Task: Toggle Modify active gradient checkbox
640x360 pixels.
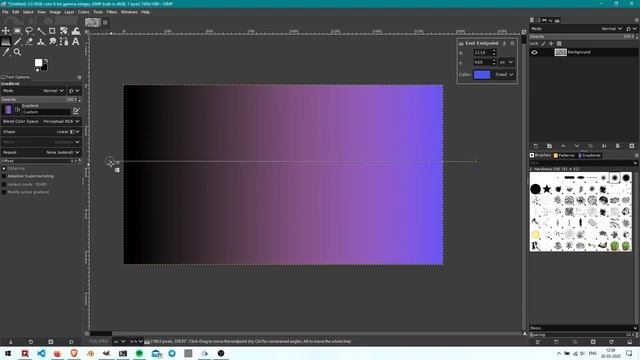Action: [x=4, y=192]
